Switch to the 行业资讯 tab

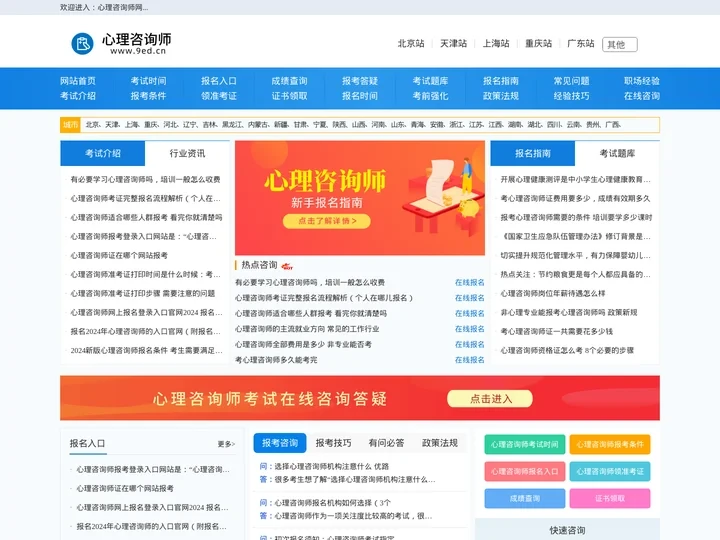(x=187, y=153)
